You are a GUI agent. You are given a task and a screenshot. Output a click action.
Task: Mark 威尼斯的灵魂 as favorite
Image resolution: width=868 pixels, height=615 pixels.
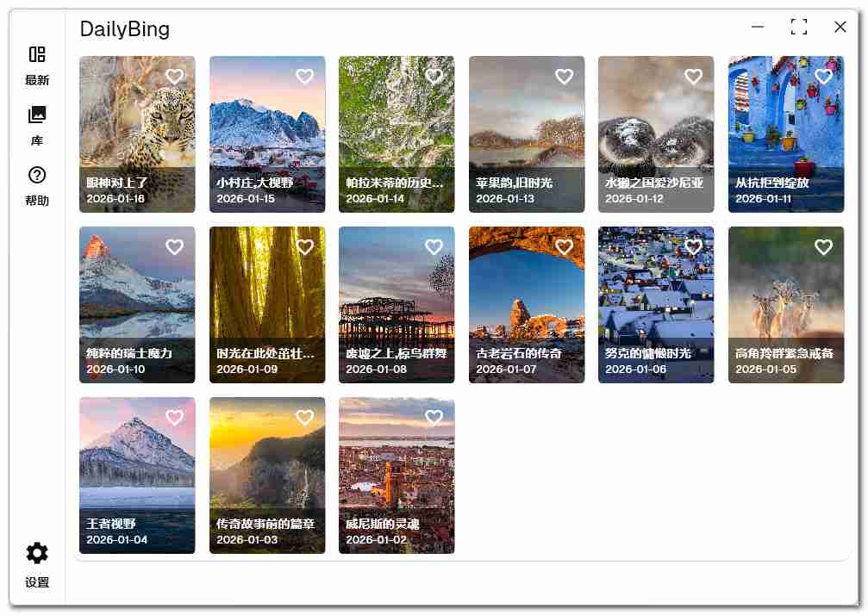point(434,418)
